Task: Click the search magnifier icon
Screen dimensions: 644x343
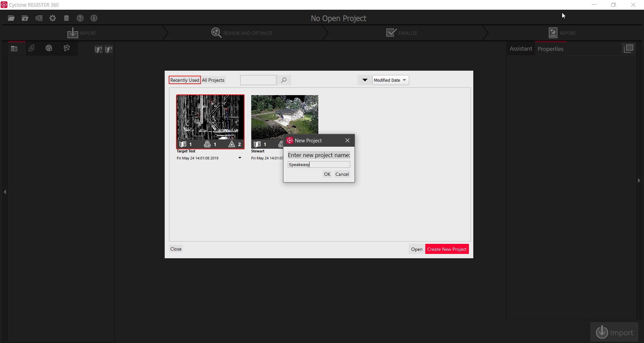Action: (x=284, y=80)
